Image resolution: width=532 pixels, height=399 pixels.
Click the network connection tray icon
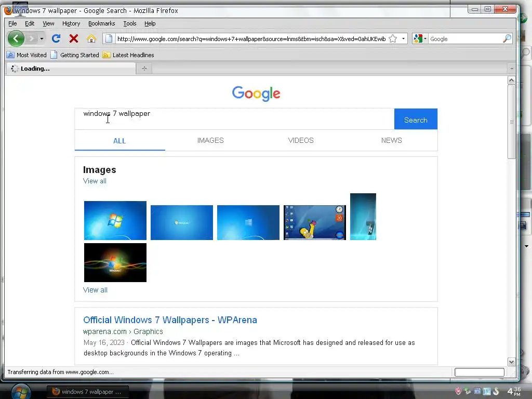click(x=468, y=391)
